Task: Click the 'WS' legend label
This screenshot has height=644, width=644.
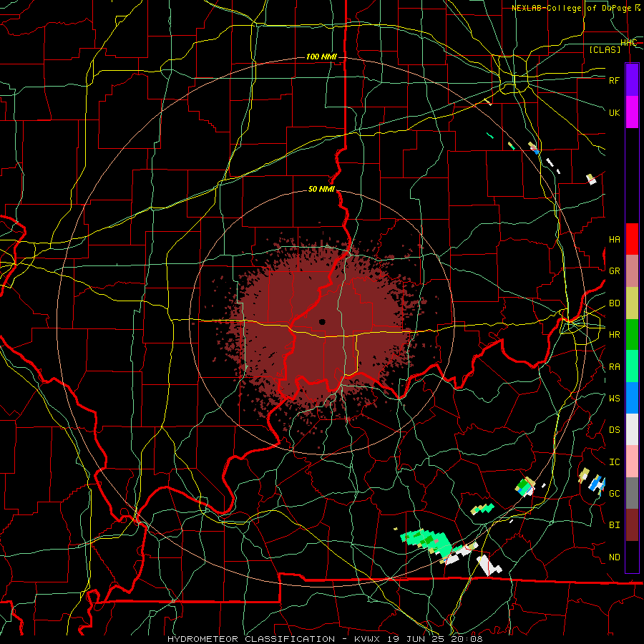Action: (614, 399)
